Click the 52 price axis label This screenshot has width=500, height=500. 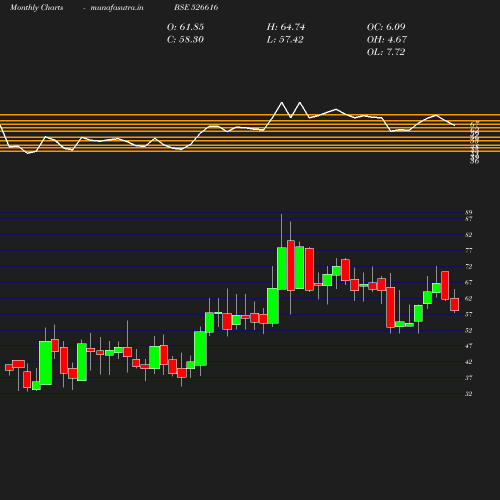tap(469, 330)
